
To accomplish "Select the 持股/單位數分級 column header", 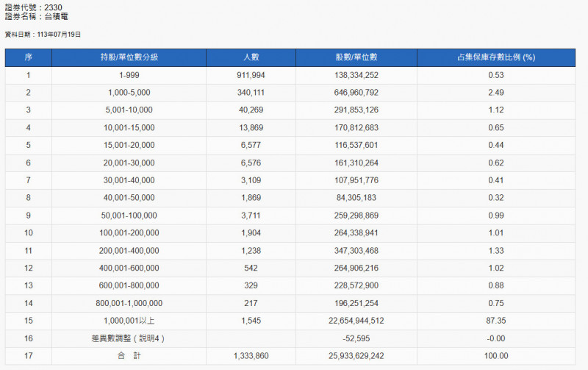I will point(129,57).
